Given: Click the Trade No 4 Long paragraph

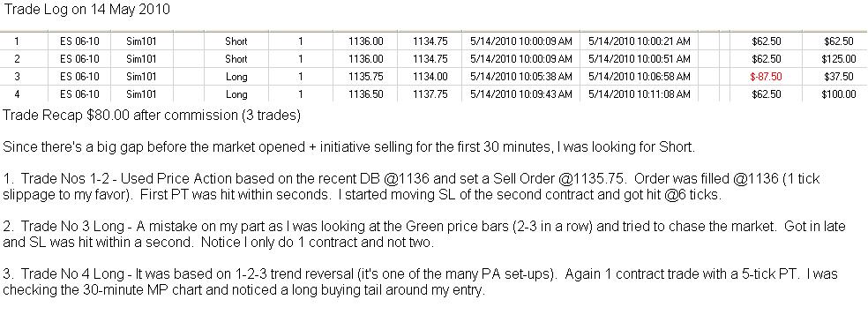Looking at the screenshot, I should click(x=420, y=282).
